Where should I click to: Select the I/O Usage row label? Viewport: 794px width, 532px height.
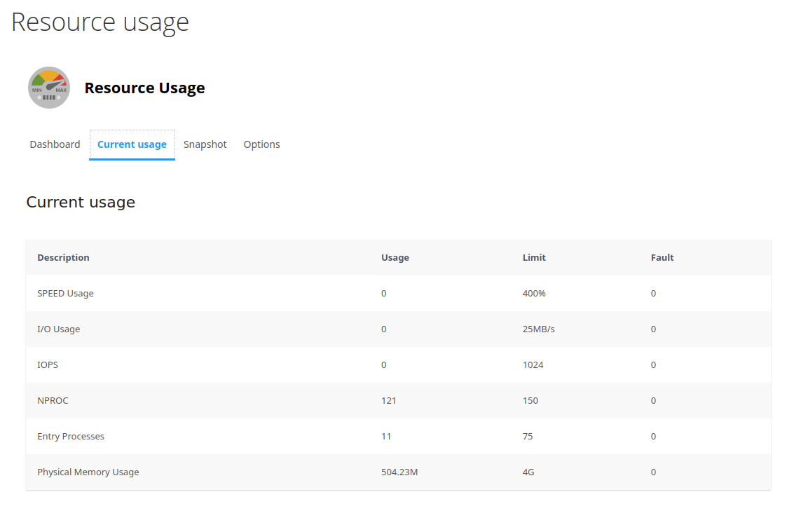click(58, 329)
